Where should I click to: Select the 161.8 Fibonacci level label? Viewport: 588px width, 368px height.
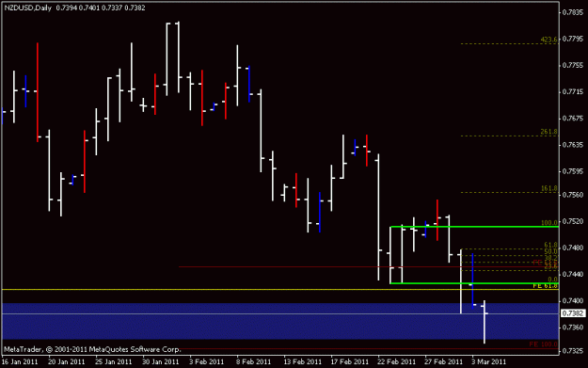click(549, 188)
